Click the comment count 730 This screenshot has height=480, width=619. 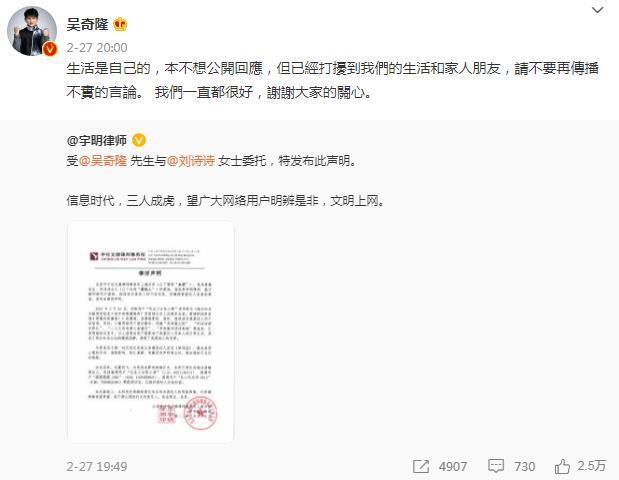pos(524,467)
